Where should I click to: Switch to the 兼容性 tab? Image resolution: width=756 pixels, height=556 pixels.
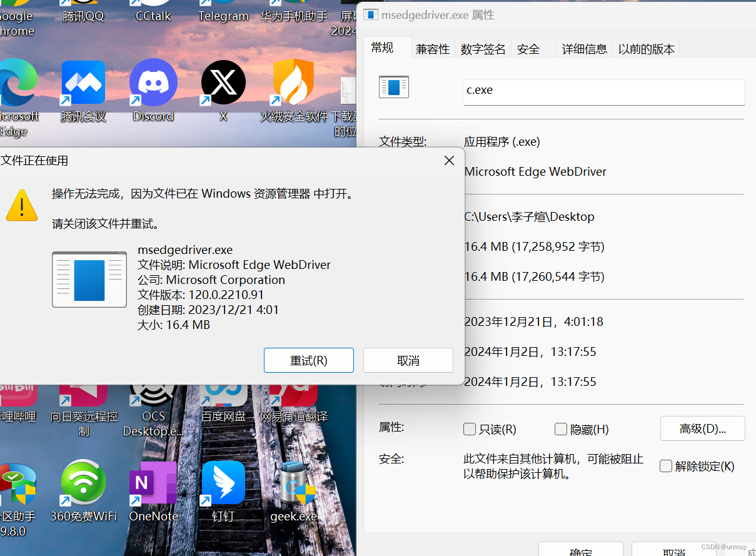(x=433, y=49)
